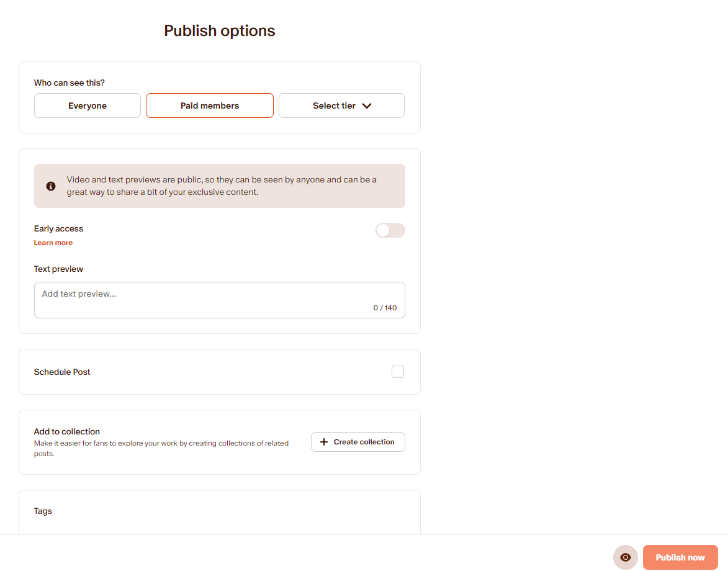Check the Schedule Post checkbox
Viewport: 728px width, 571px height.
click(x=397, y=372)
